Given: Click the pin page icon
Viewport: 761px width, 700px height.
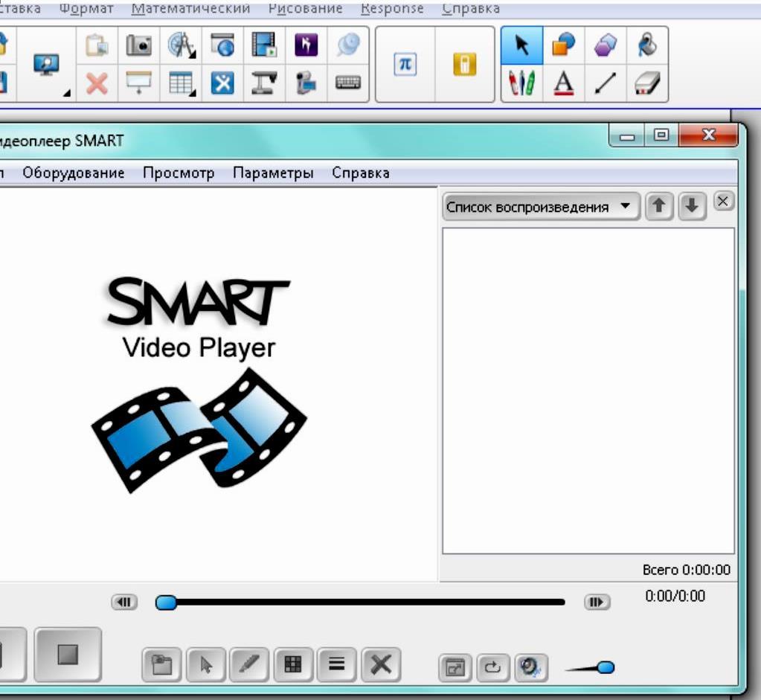Looking at the screenshot, I should pyautogui.click(x=348, y=45).
